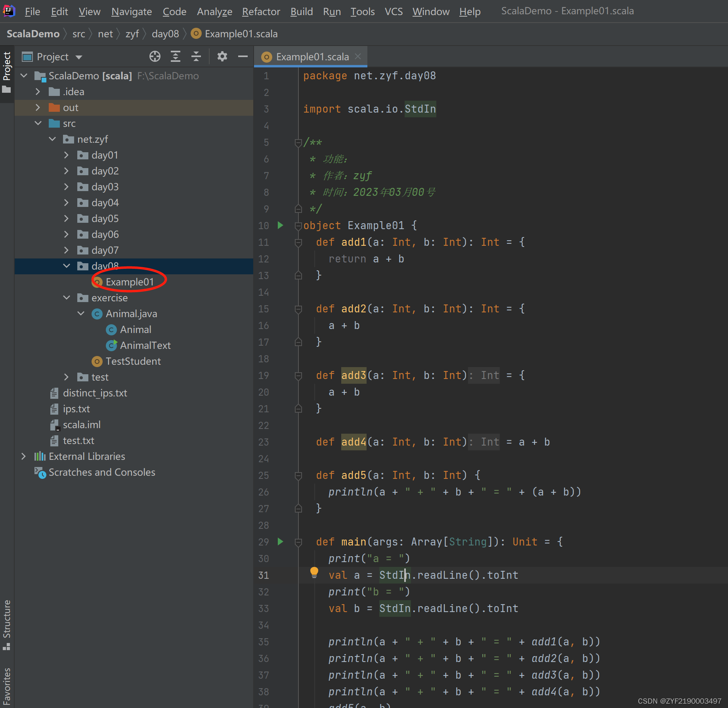Expand the test package
The width and height of the screenshot is (728, 708).
tap(67, 377)
